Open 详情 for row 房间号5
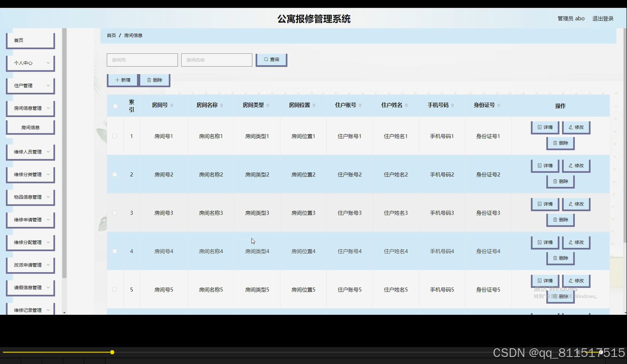This screenshot has height=364, width=627. coord(545,281)
